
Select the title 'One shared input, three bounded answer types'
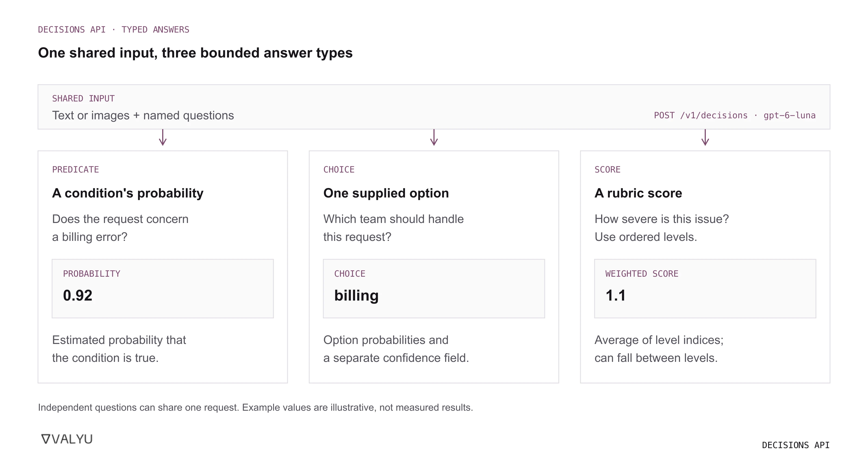point(195,53)
